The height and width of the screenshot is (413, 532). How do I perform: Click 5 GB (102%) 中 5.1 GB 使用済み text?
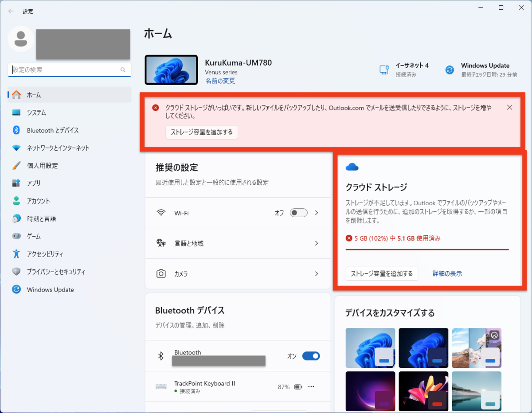point(397,238)
